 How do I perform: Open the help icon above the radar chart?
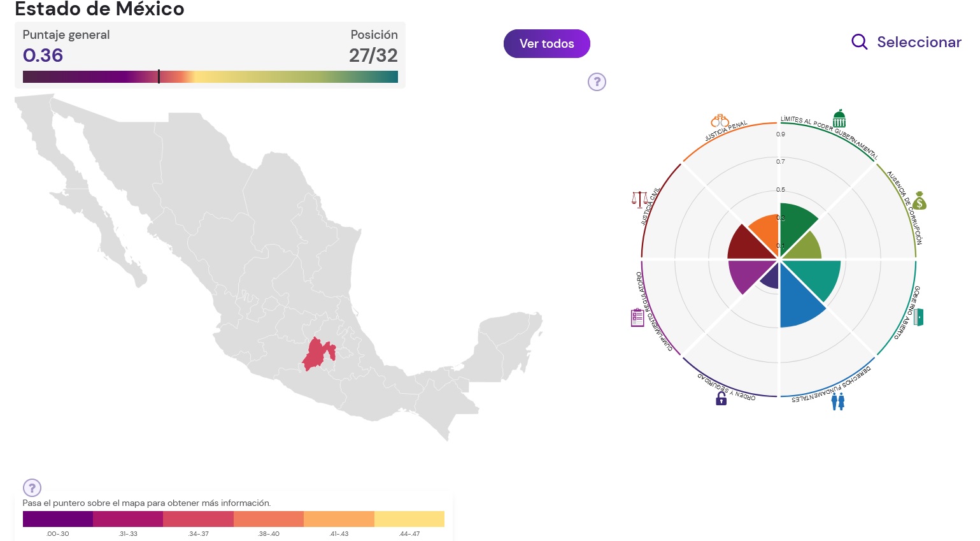597,82
